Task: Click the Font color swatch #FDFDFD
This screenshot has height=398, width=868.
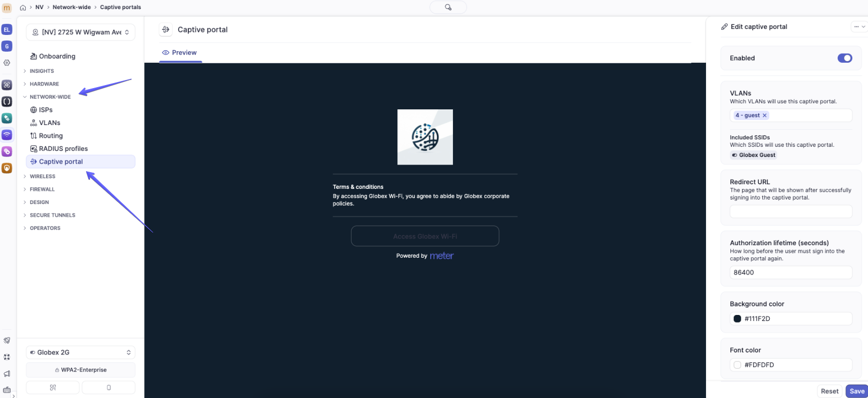Action: 737,365
